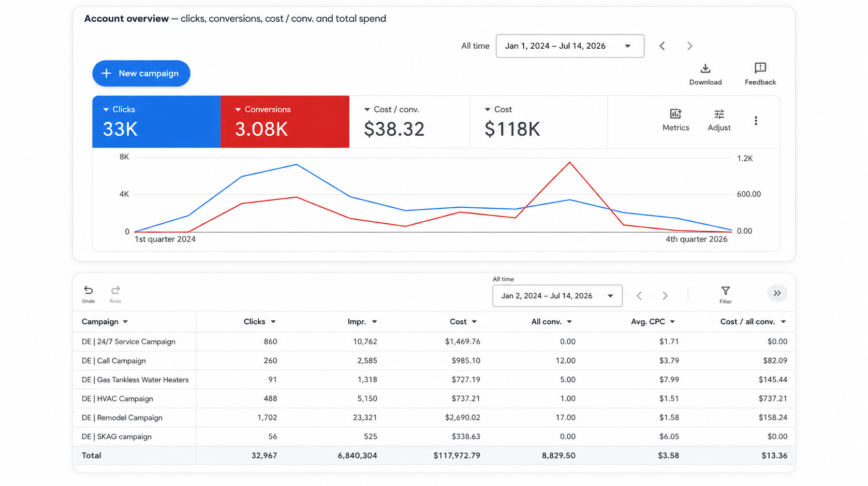
Task: Go to next date range in overview
Action: click(689, 46)
